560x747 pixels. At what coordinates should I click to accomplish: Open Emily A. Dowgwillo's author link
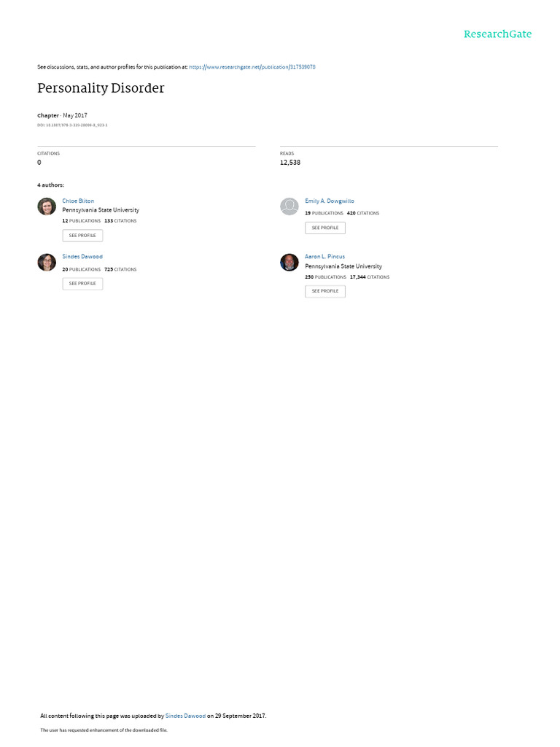330,201
